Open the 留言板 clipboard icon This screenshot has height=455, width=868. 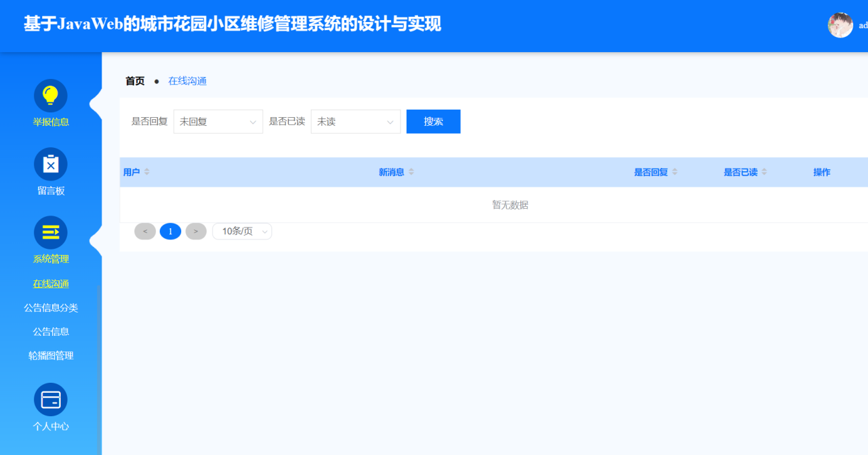51,164
